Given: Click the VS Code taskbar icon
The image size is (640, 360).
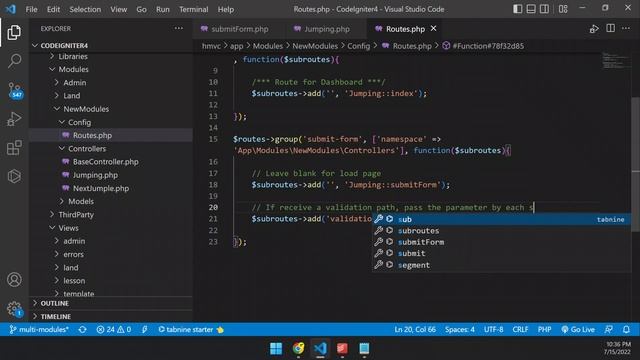Looking at the screenshot, I should point(320,349).
